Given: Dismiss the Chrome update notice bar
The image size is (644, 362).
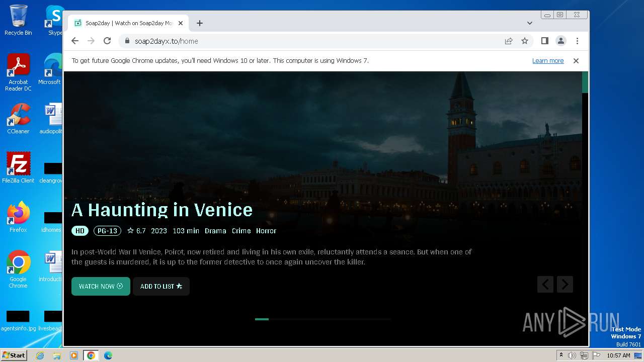Looking at the screenshot, I should 576,61.
